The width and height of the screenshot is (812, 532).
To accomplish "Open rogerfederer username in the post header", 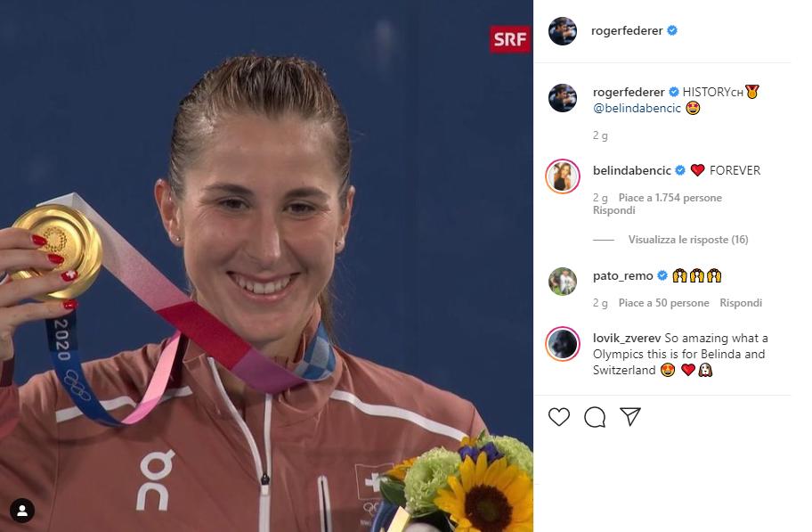I will tap(627, 30).
